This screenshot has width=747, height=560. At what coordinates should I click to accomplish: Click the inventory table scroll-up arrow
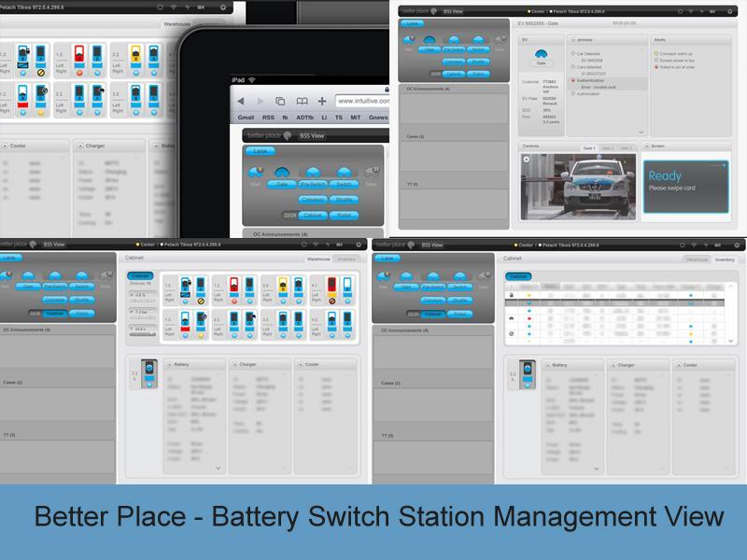pos(731,287)
